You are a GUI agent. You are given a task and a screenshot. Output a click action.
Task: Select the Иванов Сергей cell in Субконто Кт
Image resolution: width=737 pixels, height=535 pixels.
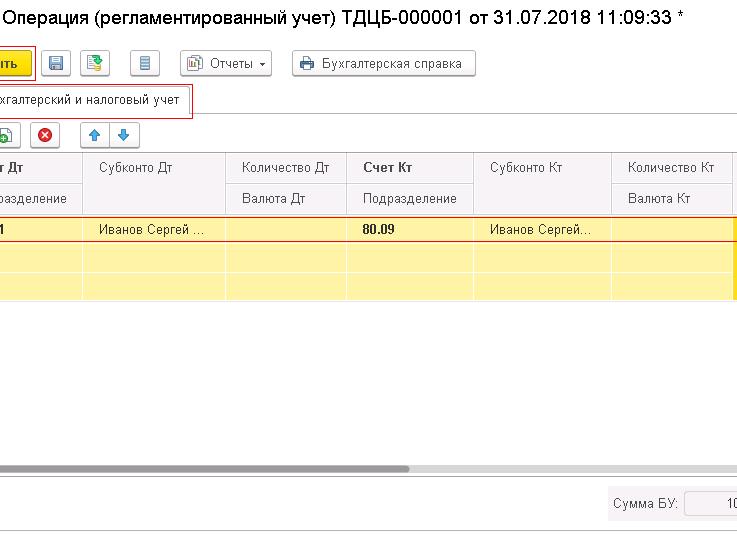pyautogui.click(x=542, y=229)
